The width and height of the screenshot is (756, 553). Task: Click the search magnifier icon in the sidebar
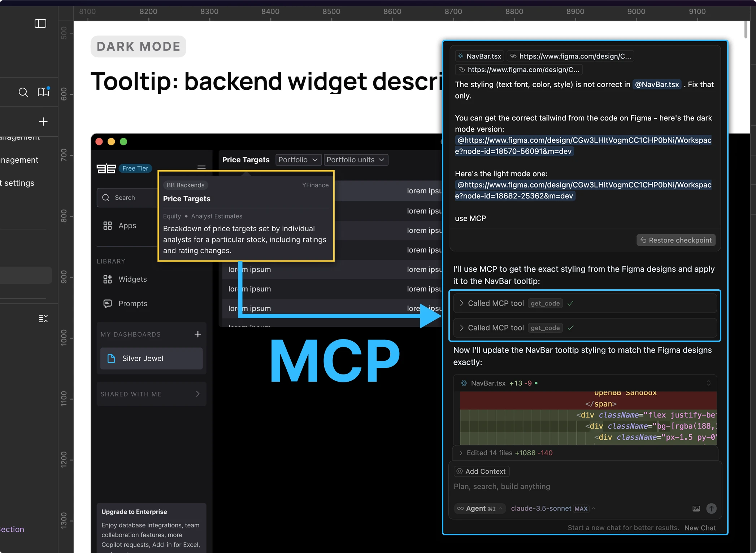pyautogui.click(x=23, y=92)
